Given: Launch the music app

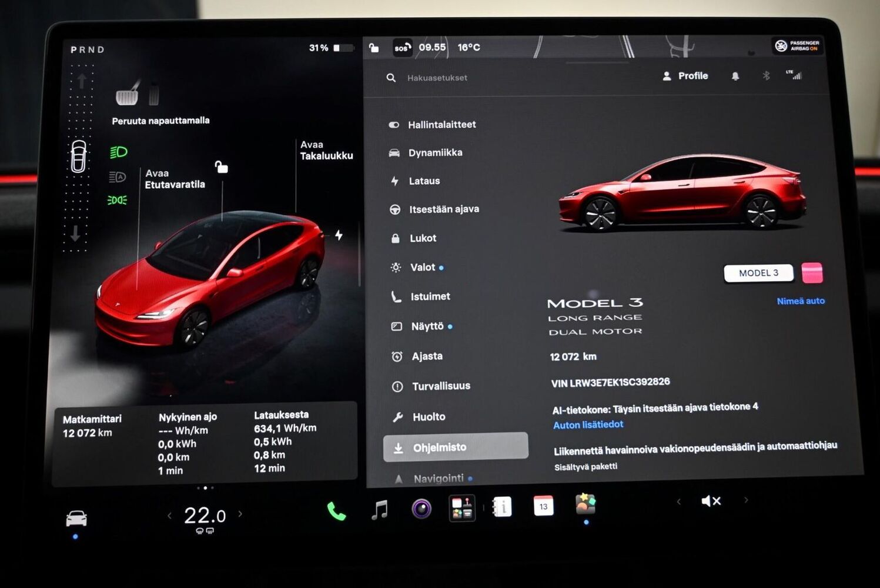Looking at the screenshot, I should coord(380,509).
